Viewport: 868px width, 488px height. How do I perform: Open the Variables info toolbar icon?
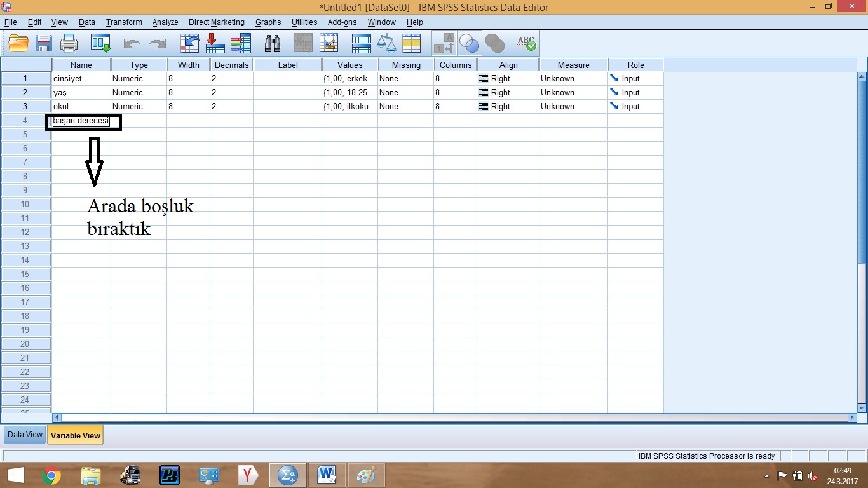point(241,43)
